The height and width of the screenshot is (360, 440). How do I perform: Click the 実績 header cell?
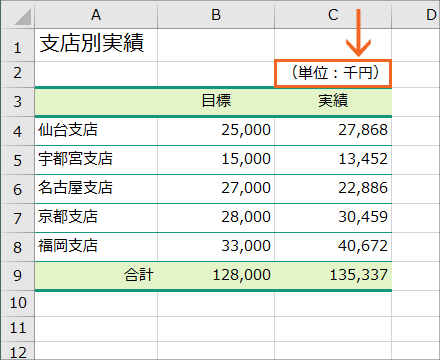point(333,102)
